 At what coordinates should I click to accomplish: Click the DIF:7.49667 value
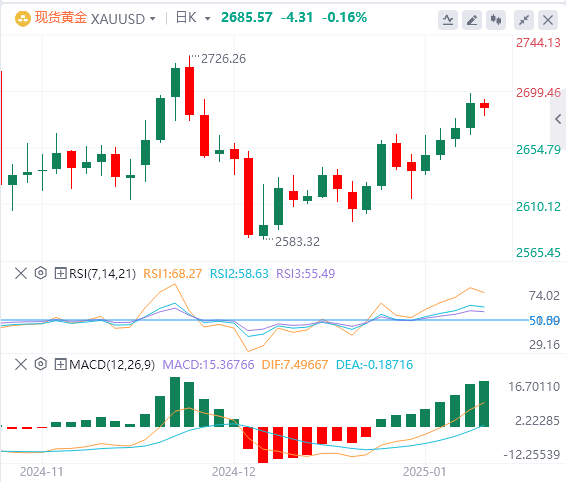pyautogui.click(x=295, y=365)
